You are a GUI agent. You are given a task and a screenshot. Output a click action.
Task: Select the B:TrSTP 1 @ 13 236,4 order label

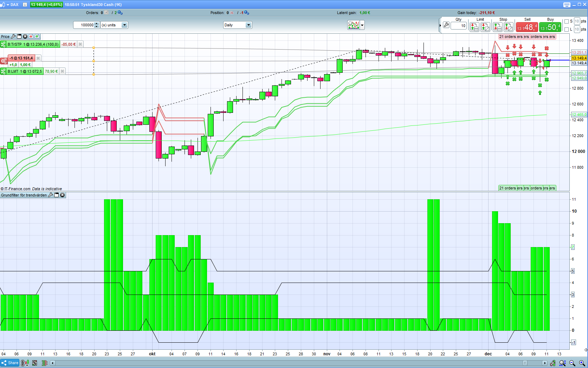(33, 44)
